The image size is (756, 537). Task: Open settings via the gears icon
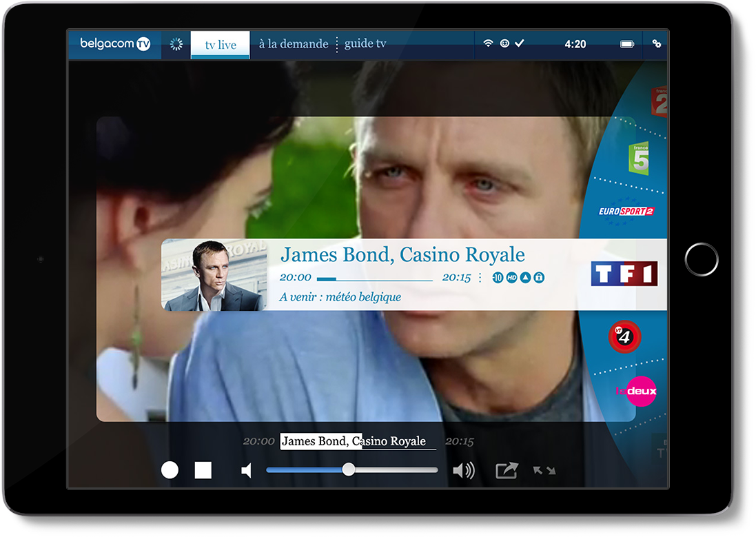(x=657, y=43)
